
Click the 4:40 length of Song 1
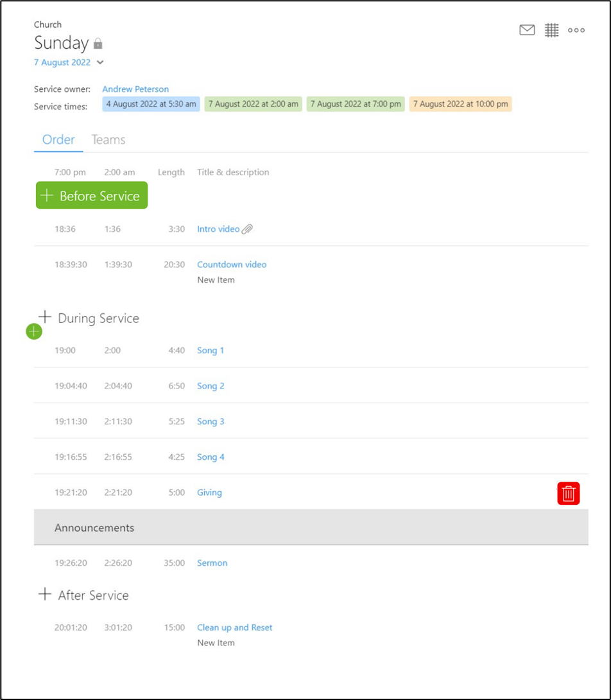[x=176, y=351]
